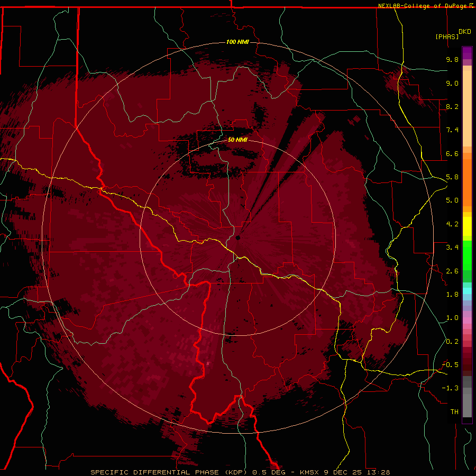This screenshot has height=476, width=476.
Task: Click the black radar site dot at map center
Action: tap(238, 237)
